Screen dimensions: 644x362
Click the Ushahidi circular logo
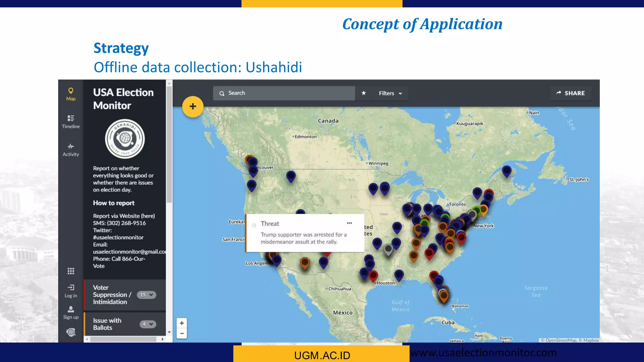[125, 139]
